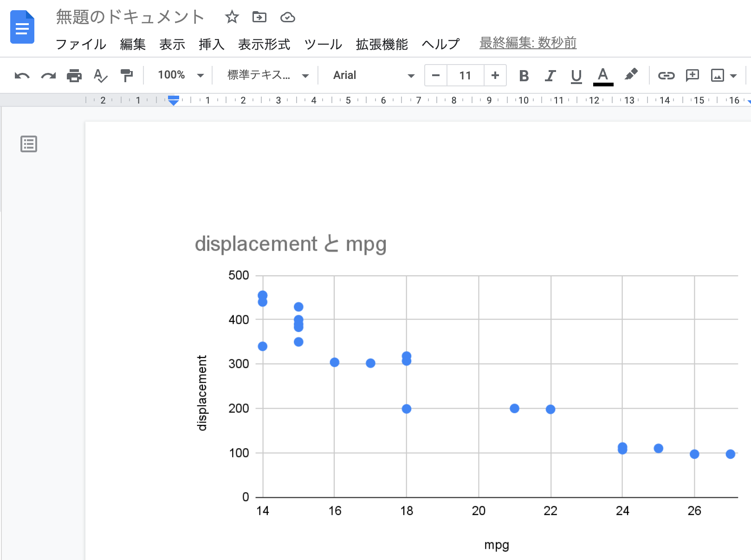The width and height of the screenshot is (751, 560).
Task: Select the paint format roller tool
Action: pyautogui.click(x=126, y=75)
